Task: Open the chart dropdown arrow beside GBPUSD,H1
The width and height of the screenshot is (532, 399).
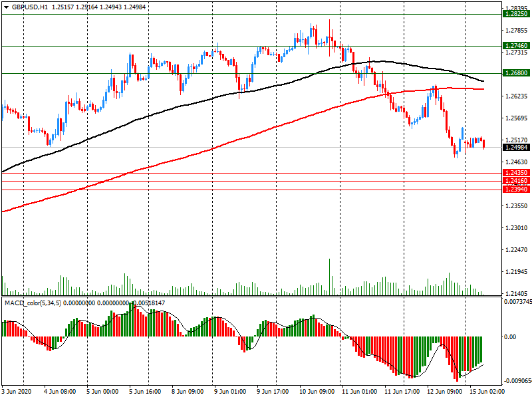Action: pos(7,7)
